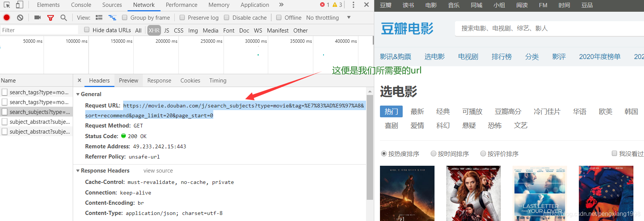Click the capture screenshots camera icon

pyautogui.click(x=38, y=17)
